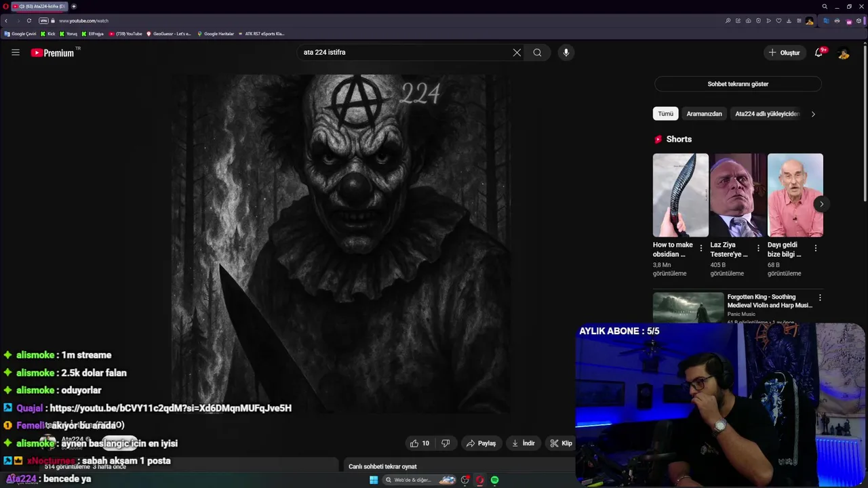Start voice search with the microphone icon
Image resolution: width=868 pixels, height=488 pixels.
coord(566,52)
